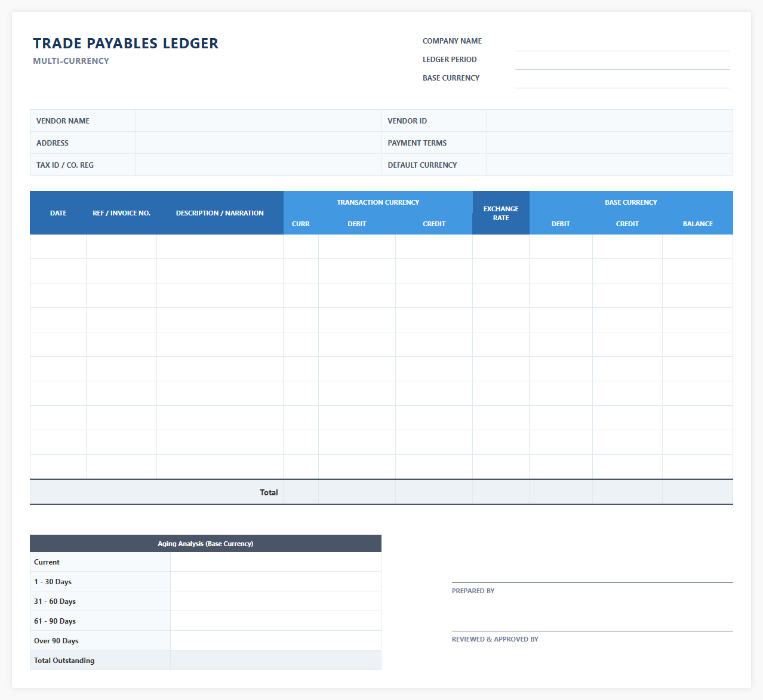The image size is (763, 700).
Task: Click the 'Total Outstanding' label
Action: click(x=64, y=661)
